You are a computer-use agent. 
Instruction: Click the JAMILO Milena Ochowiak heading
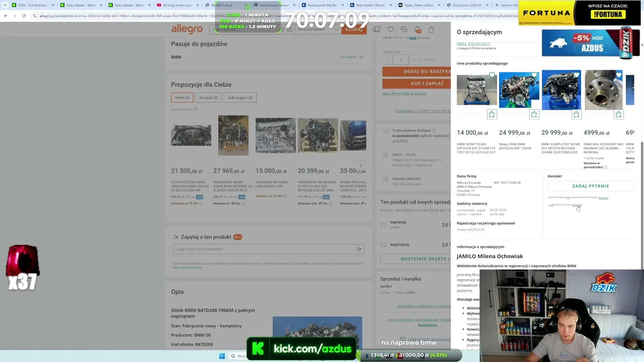(x=490, y=256)
